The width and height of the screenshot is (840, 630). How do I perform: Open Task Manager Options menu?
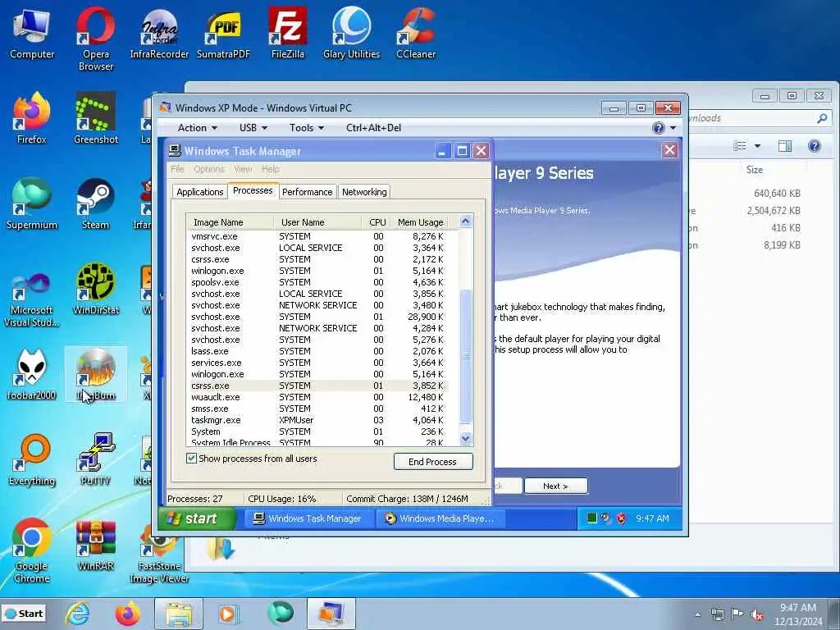click(x=209, y=169)
